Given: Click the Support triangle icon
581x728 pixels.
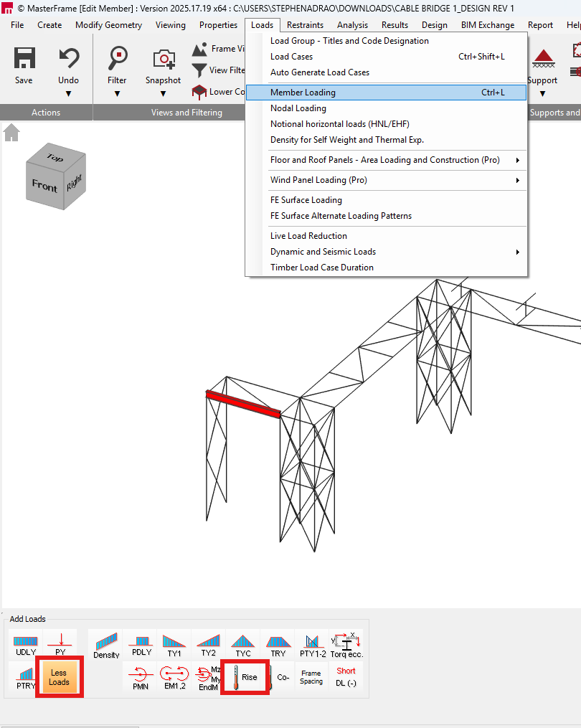Looking at the screenshot, I should [544, 59].
